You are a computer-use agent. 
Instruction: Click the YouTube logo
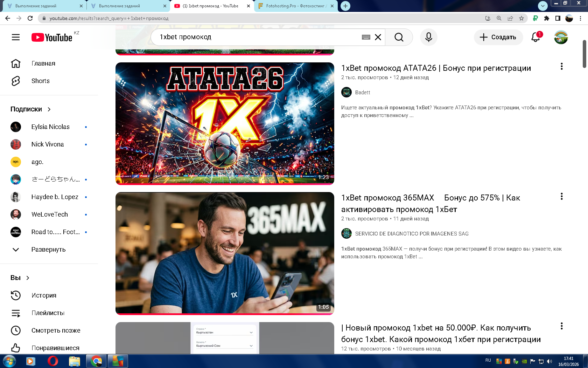[52, 38]
